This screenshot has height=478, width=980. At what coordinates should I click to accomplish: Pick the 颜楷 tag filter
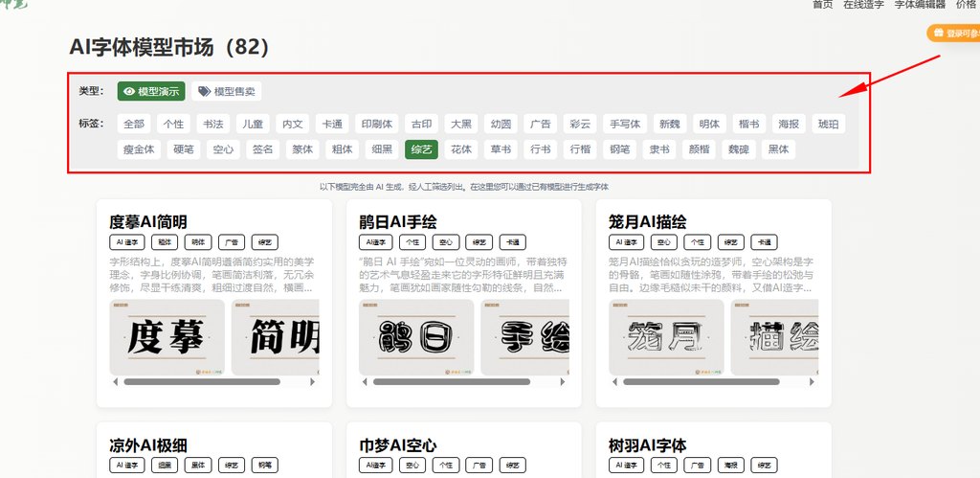(699, 149)
